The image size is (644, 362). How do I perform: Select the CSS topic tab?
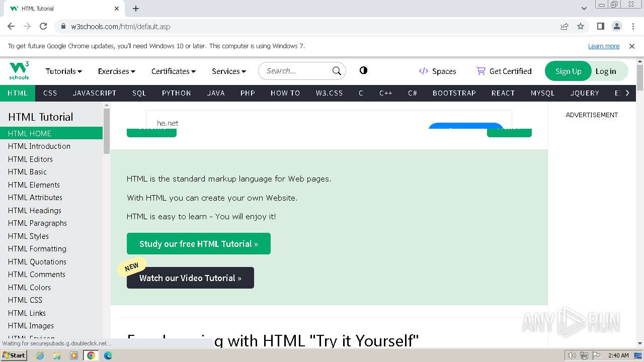point(50,93)
